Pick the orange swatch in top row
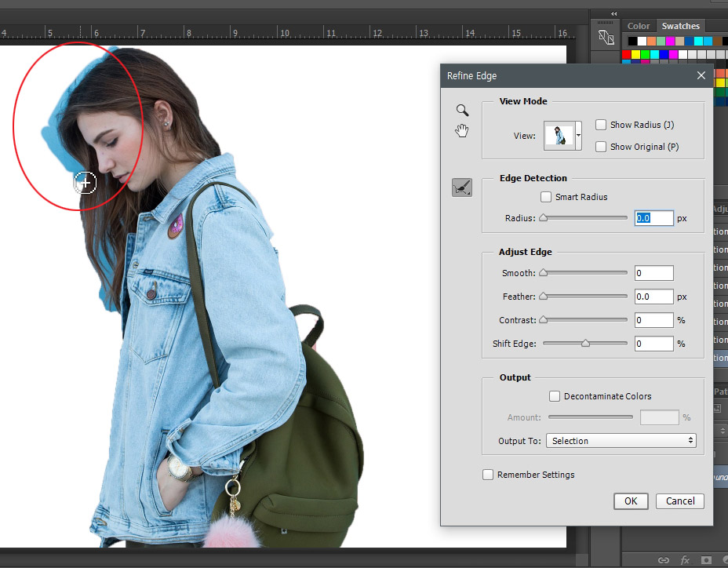The image size is (728, 568). 651,42
